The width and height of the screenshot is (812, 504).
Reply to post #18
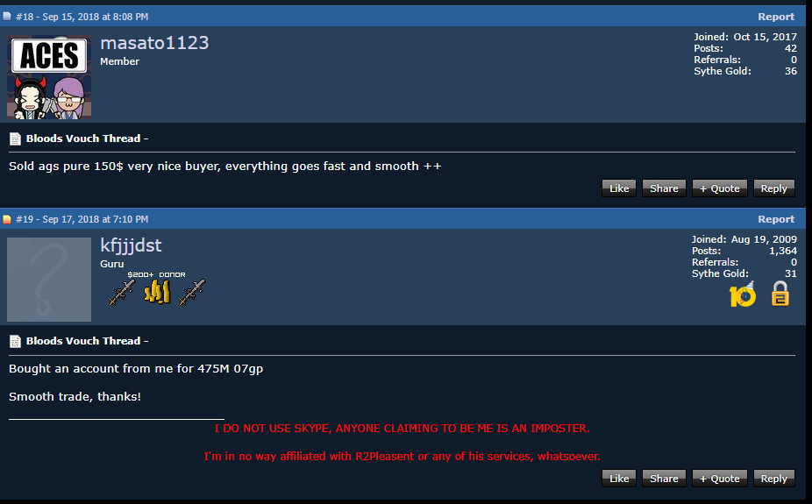[x=773, y=188]
